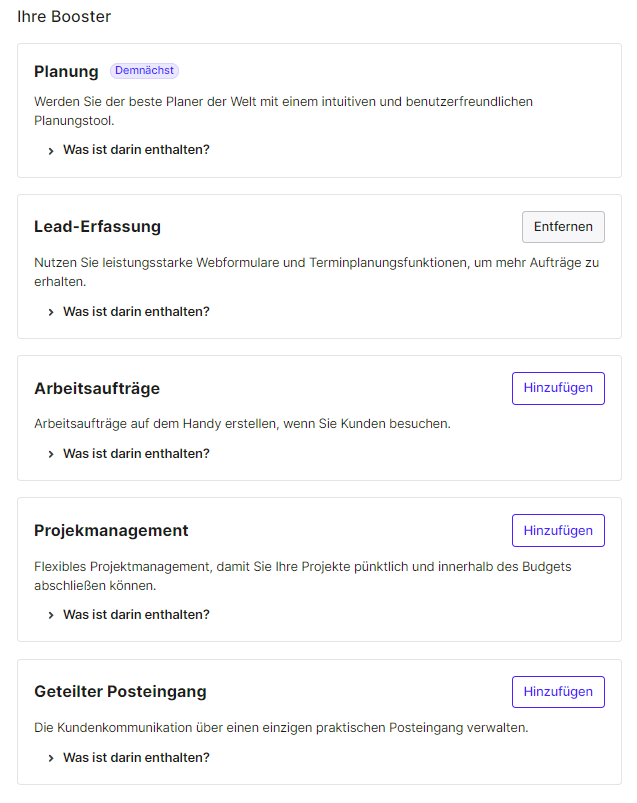The height and width of the screenshot is (803, 637).
Task: Add the Geteilter Posteingang booster with Hinzufügen
Action: tap(558, 692)
